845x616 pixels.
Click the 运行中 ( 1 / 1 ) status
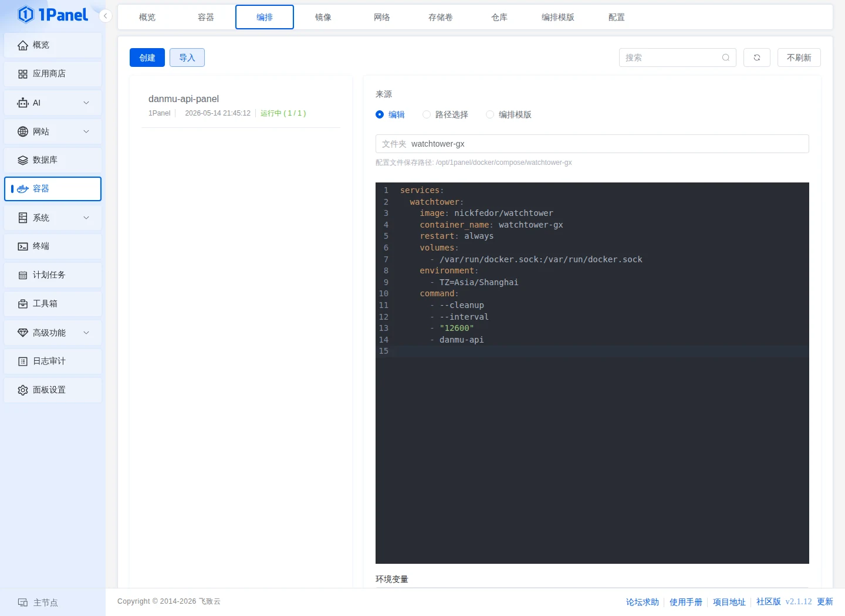tap(283, 113)
